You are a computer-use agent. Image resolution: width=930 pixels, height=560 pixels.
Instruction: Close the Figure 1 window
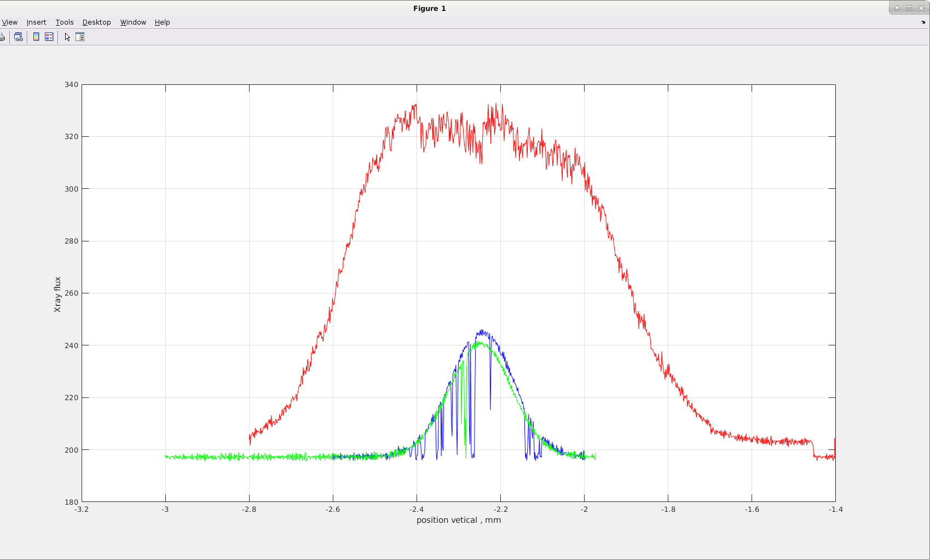[921, 8]
